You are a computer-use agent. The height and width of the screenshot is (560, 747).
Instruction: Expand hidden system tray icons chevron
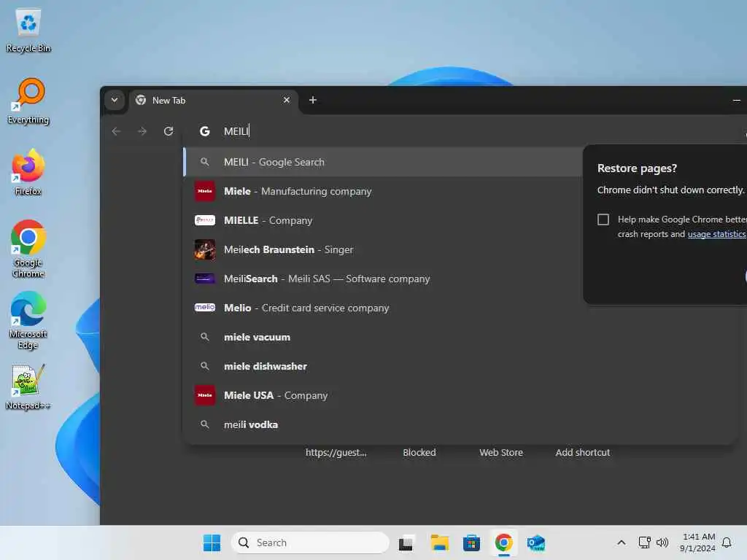[x=622, y=542]
